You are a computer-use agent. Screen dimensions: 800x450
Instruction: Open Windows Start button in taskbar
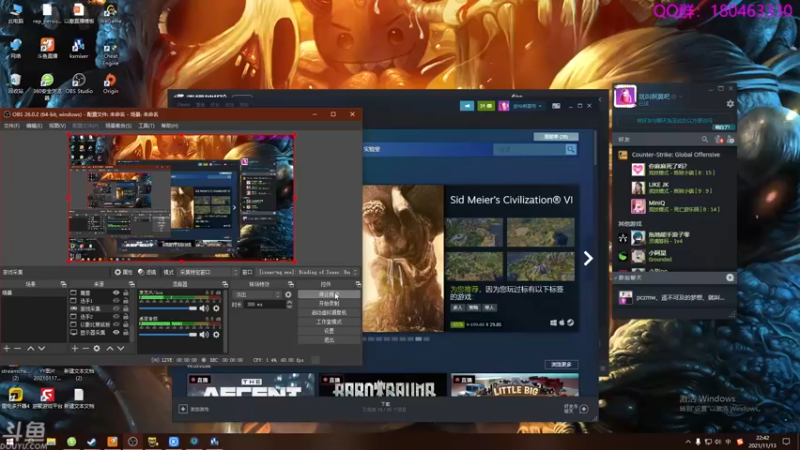(9, 442)
